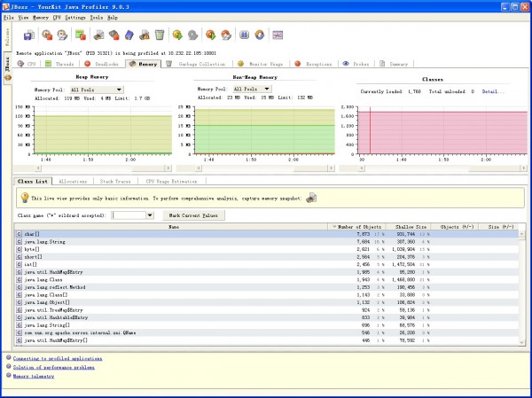
Task: Open Non-Heap Memory pool dropdown
Action: point(252,89)
